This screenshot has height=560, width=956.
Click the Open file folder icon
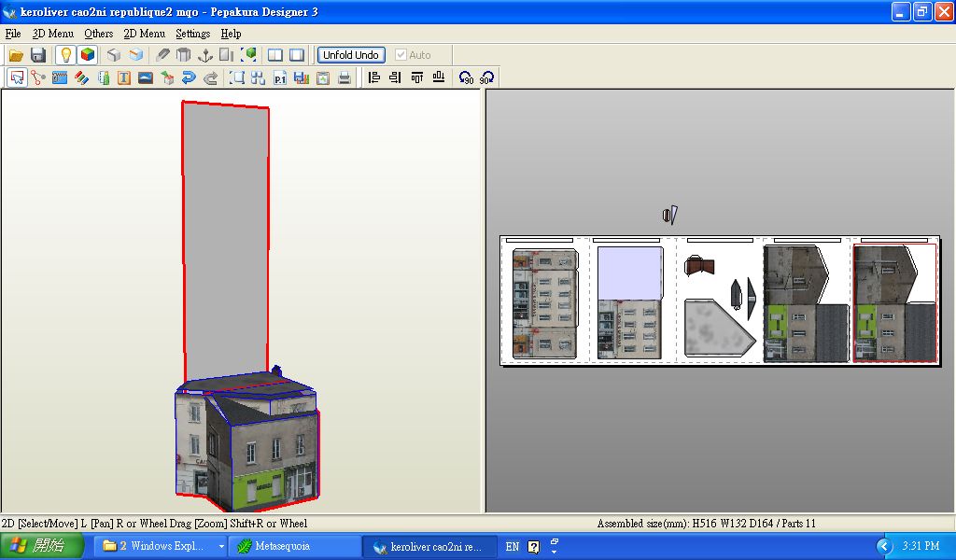(16, 55)
